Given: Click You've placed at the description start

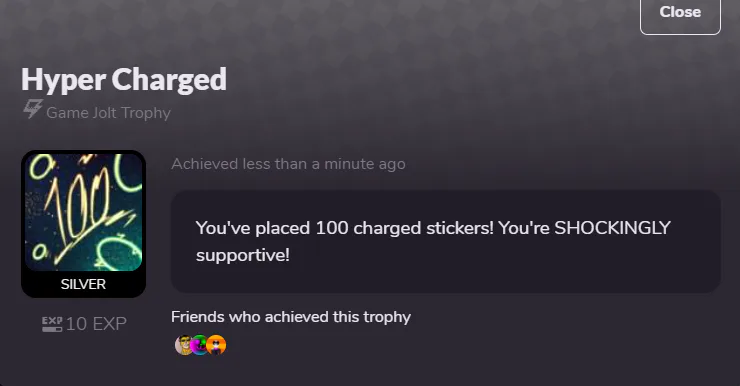Looking at the screenshot, I should pyautogui.click(x=253, y=228).
